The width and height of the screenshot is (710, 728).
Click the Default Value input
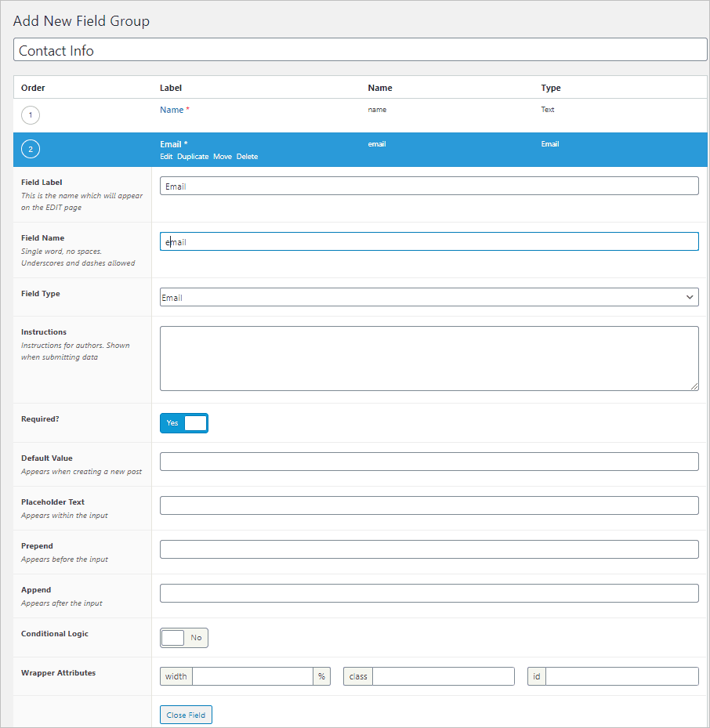coord(429,462)
